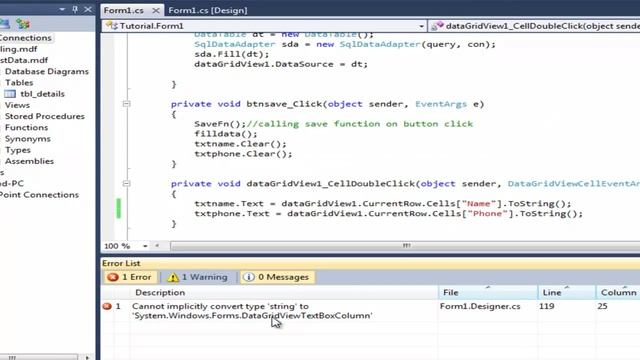Click the red error icon in row 1
The width and height of the screenshot is (640, 360).
click(x=107, y=306)
